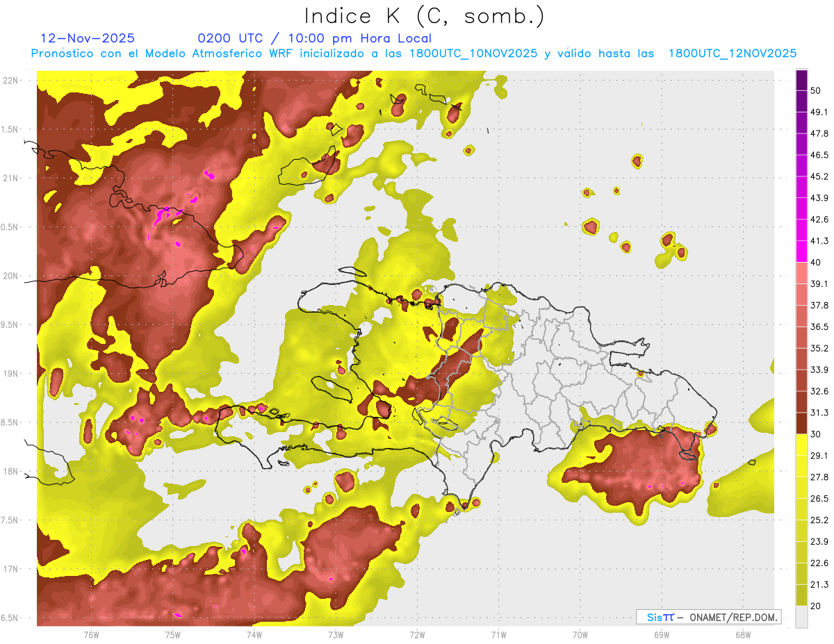Click the '69W' longitude label
The width and height of the screenshot is (834, 644).
[x=662, y=635]
